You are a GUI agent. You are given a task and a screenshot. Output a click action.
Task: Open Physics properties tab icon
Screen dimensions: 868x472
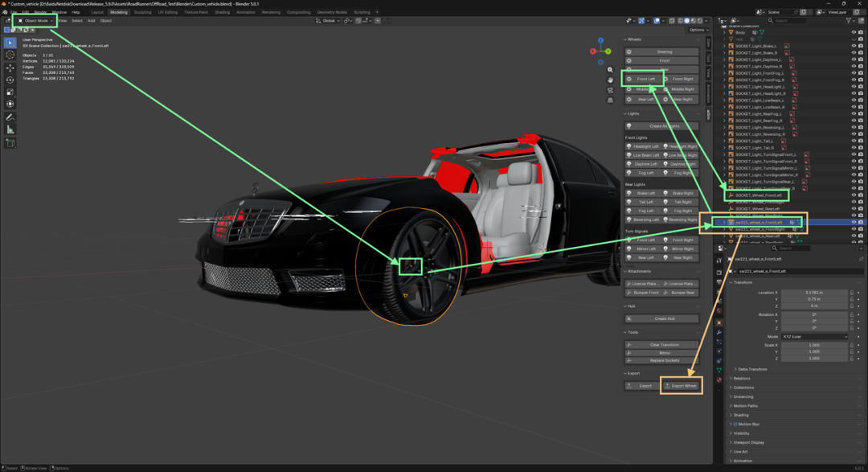pos(719,351)
